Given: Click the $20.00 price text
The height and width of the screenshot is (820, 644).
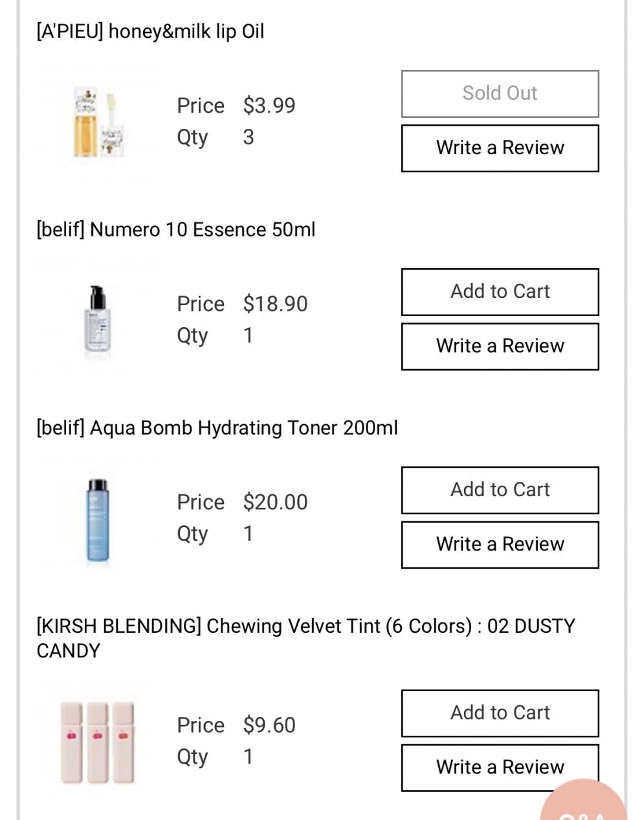Looking at the screenshot, I should pos(276,502).
